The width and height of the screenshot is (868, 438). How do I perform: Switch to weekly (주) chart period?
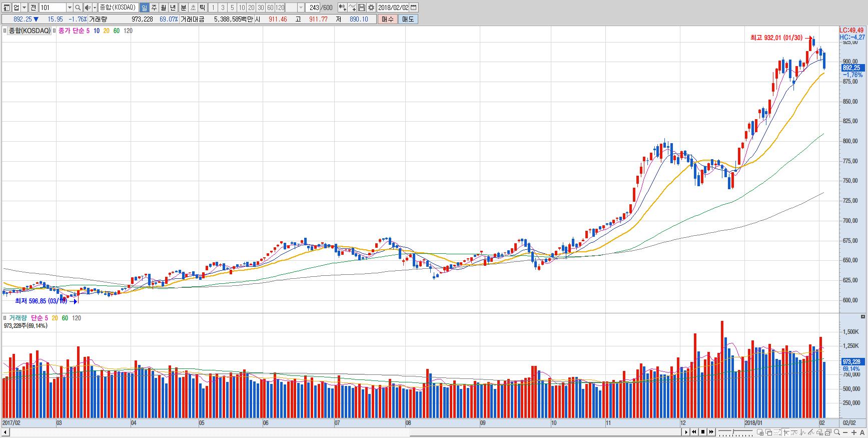click(154, 8)
